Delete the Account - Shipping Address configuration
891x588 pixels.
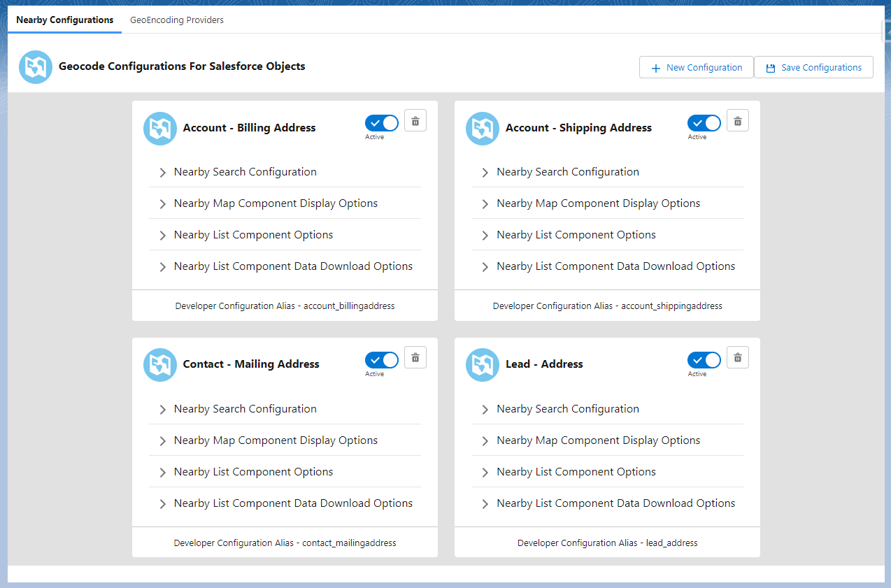[x=737, y=120]
